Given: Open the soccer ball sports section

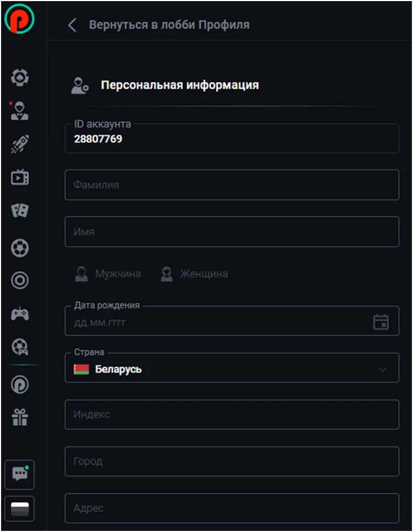Looking at the screenshot, I should (x=20, y=247).
